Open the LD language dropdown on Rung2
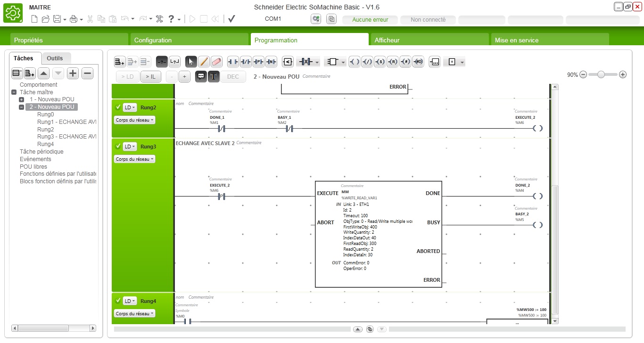This screenshot has height=343, width=644. pyautogui.click(x=130, y=107)
